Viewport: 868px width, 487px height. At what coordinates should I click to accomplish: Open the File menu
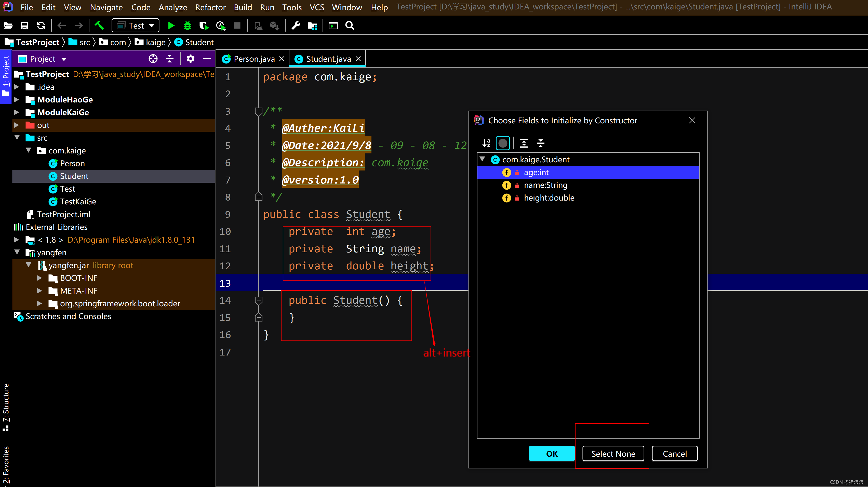26,7
